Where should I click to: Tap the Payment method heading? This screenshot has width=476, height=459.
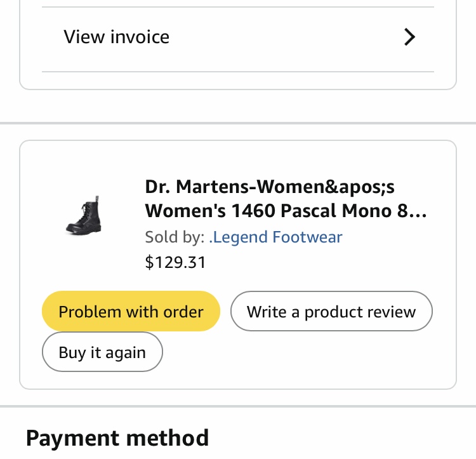click(x=117, y=438)
